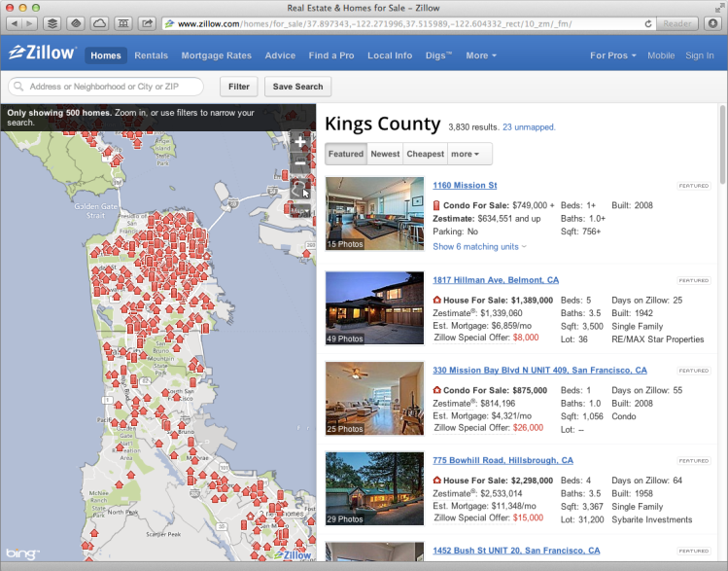Open the Digs section
Viewport: 728px width, 571px height.
click(x=438, y=55)
